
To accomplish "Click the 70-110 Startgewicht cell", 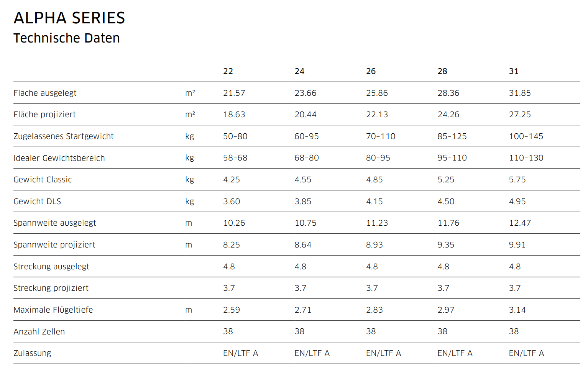I will pyautogui.click(x=381, y=136).
